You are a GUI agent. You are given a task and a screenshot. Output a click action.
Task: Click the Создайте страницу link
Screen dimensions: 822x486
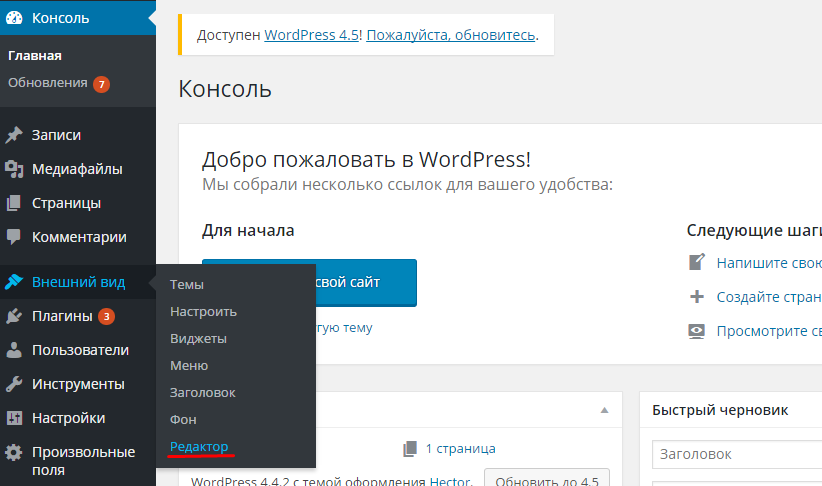pos(769,297)
